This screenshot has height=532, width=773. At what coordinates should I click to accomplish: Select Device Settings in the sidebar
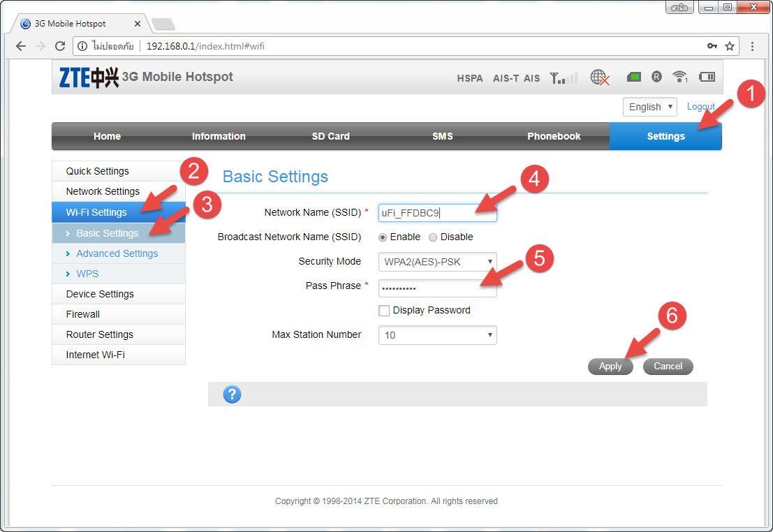pyautogui.click(x=118, y=294)
